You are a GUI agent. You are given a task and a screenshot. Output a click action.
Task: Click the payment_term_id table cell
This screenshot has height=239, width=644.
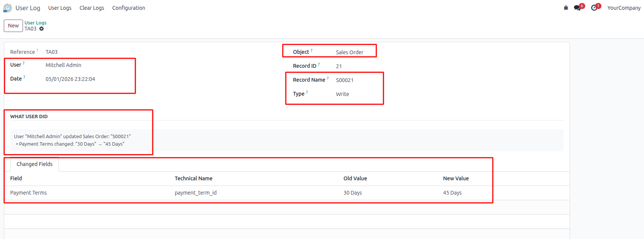[x=196, y=193]
